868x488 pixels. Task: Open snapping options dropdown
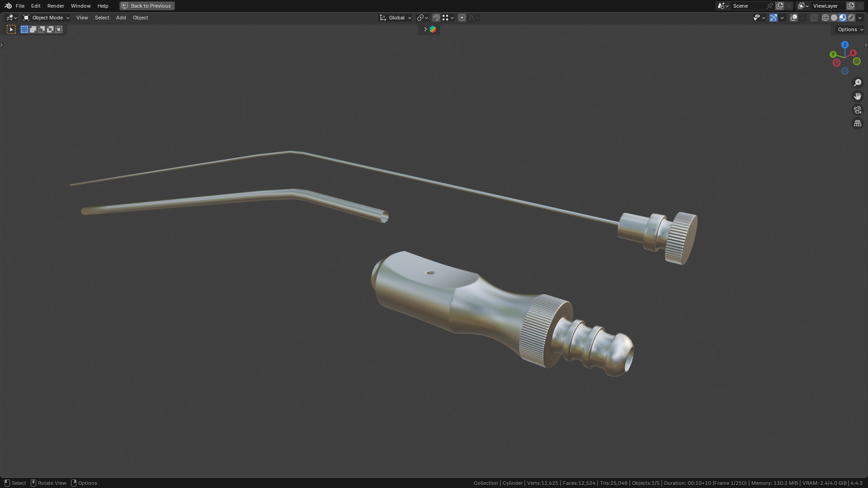click(448, 18)
